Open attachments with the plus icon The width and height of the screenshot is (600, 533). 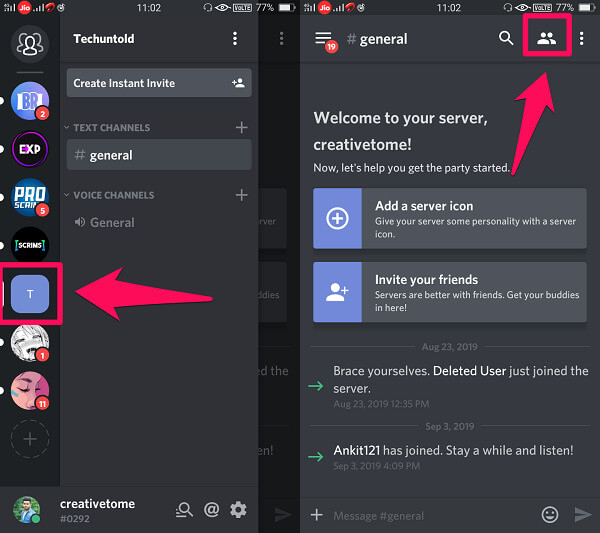pyautogui.click(x=316, y=515)
